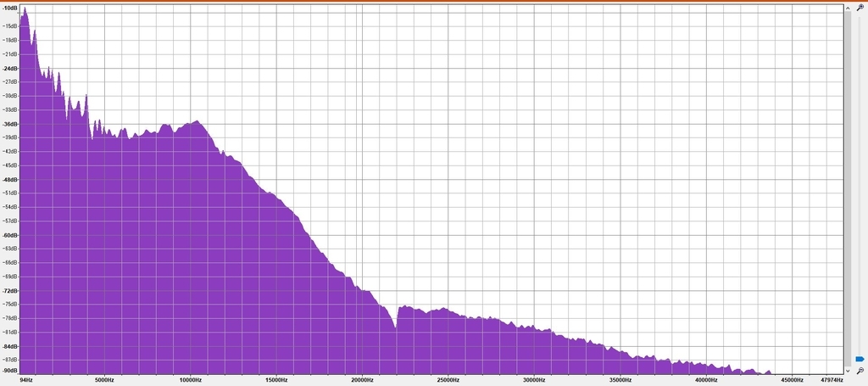Click the 5000Hz frequency label

pos(104,380)
